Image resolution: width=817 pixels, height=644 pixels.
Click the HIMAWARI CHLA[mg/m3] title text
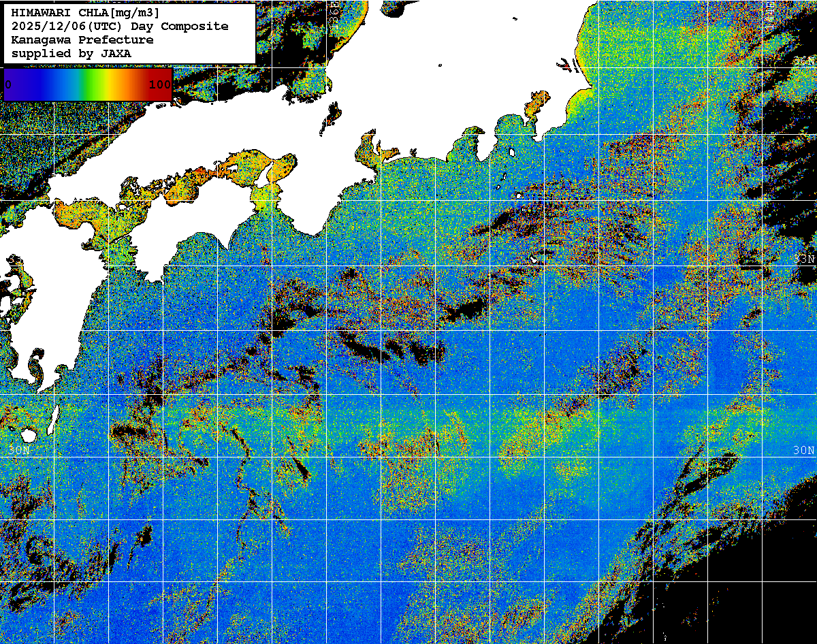85,13
